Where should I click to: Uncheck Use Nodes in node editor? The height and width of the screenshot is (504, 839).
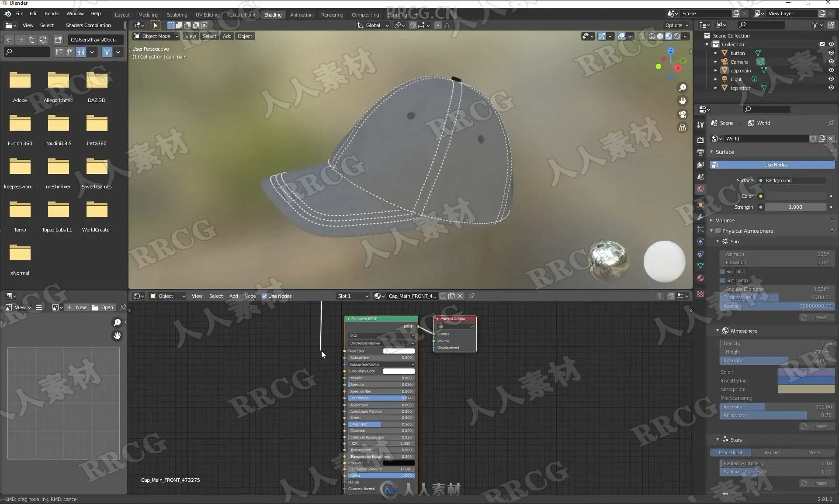(x=264, y=296)
